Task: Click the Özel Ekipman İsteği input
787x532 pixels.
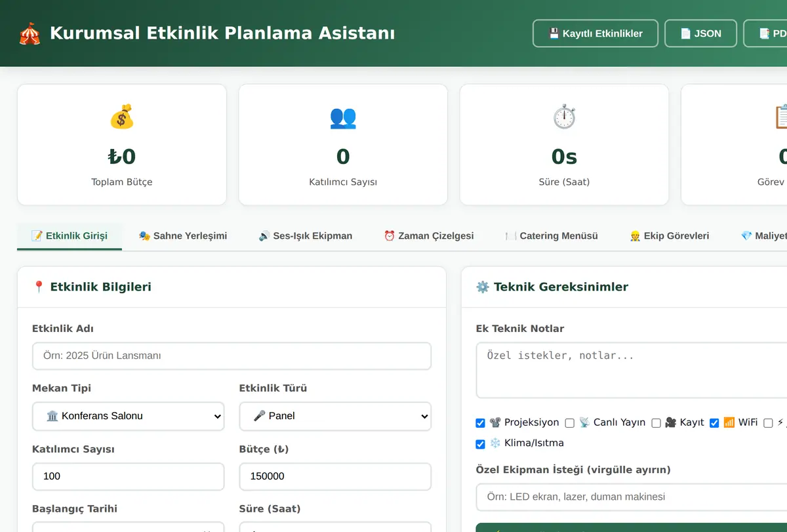Action: click(632, 497)
